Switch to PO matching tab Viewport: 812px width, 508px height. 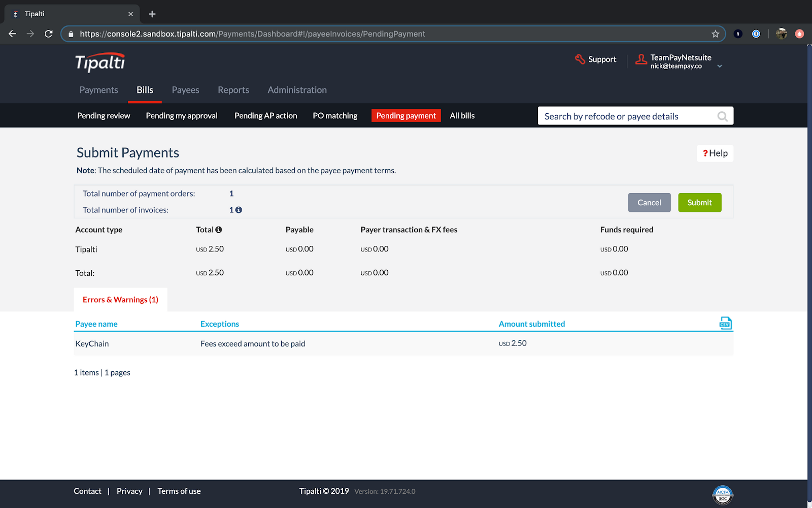point(335,116)
